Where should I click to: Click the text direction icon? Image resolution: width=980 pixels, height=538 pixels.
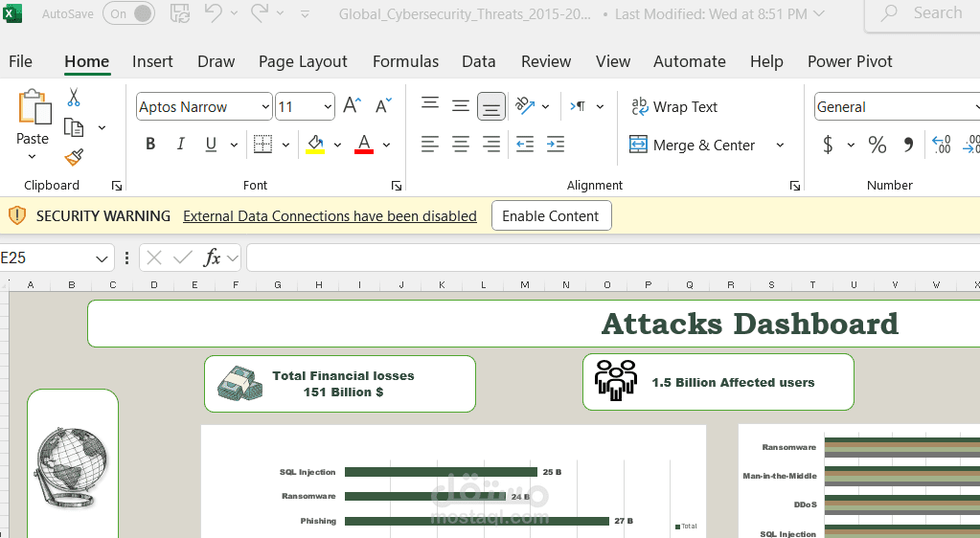[x=578, y=106]
